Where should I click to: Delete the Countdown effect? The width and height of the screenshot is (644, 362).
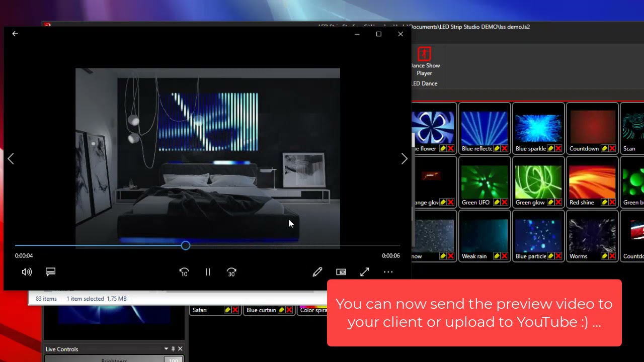pyautogui.click(x=612, y=149)
